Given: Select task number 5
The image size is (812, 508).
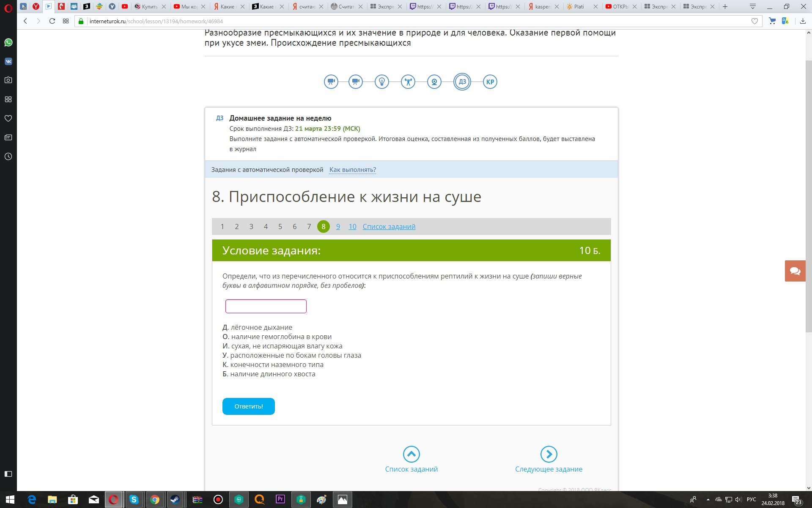Looking at the screenshot, I should tap(280, 226).
